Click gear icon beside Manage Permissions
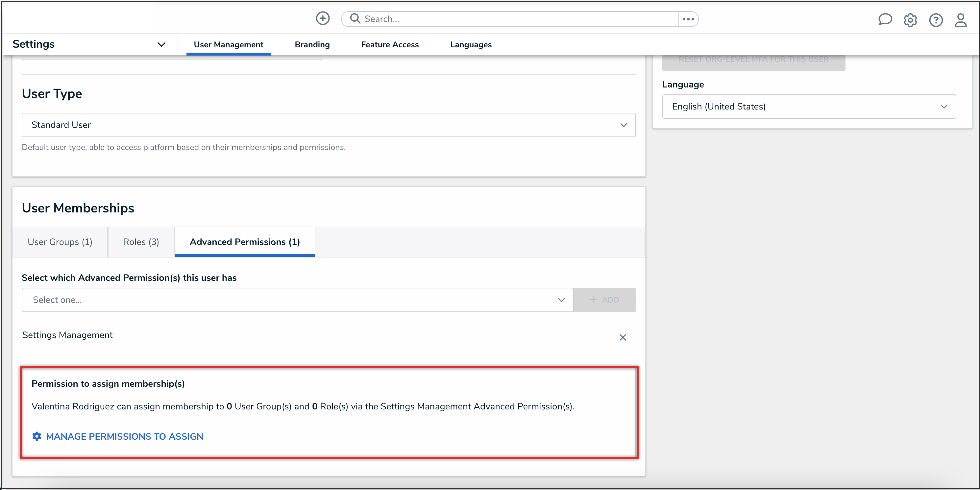Image resolution: width=980 pixels, height=490 pixels. [37, 436]
